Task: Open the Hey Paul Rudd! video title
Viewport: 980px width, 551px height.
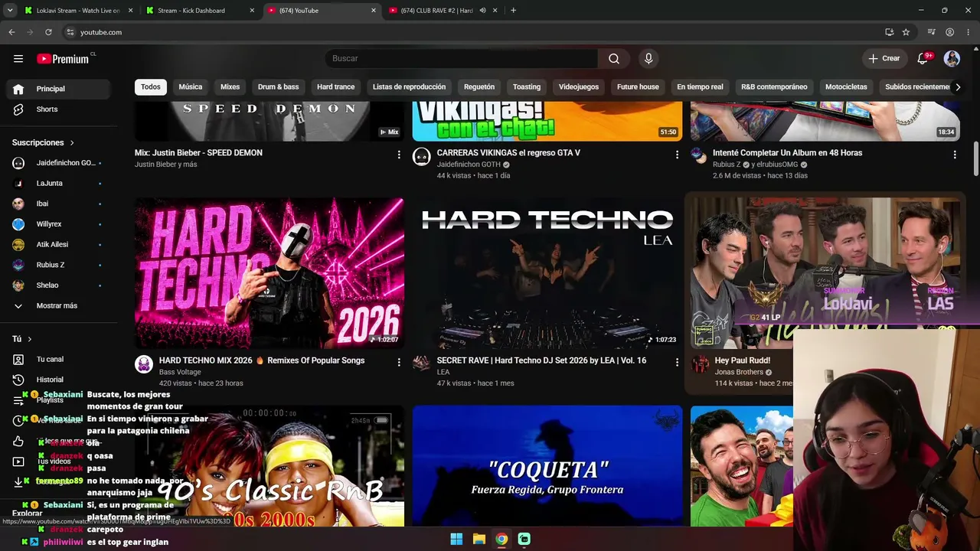Action: [743, 360]
